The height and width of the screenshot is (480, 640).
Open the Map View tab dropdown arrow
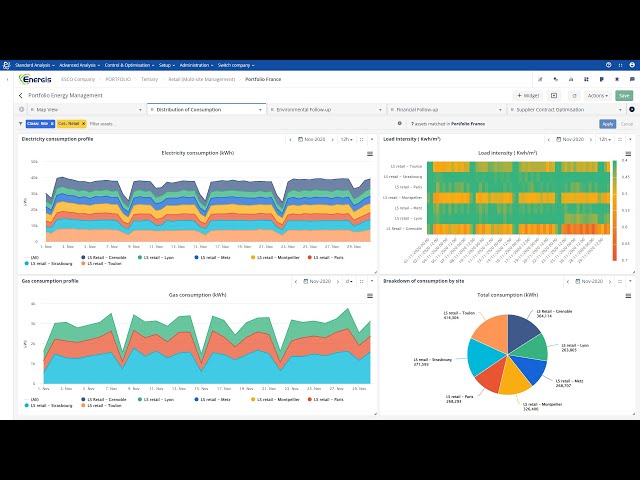(140, 110)
